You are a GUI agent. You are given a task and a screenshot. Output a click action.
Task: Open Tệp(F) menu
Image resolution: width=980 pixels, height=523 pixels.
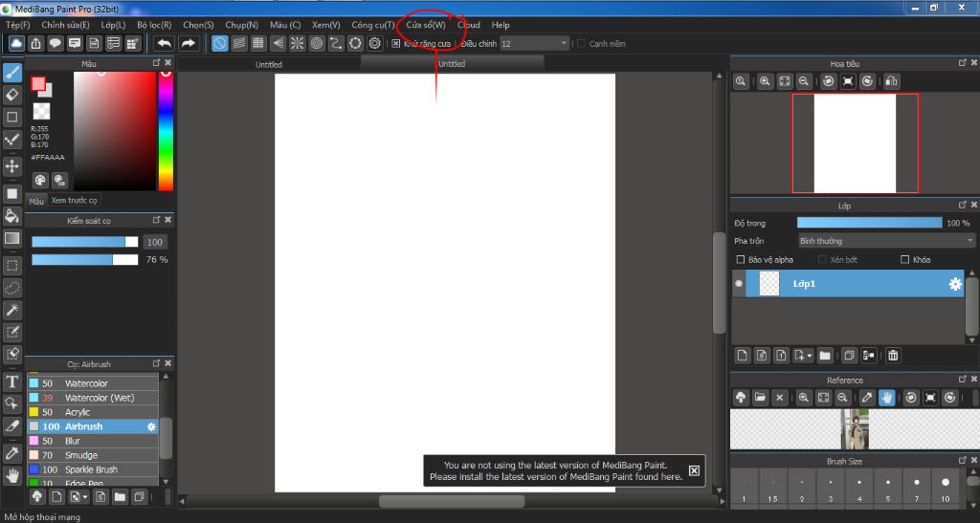coord(17,25)
